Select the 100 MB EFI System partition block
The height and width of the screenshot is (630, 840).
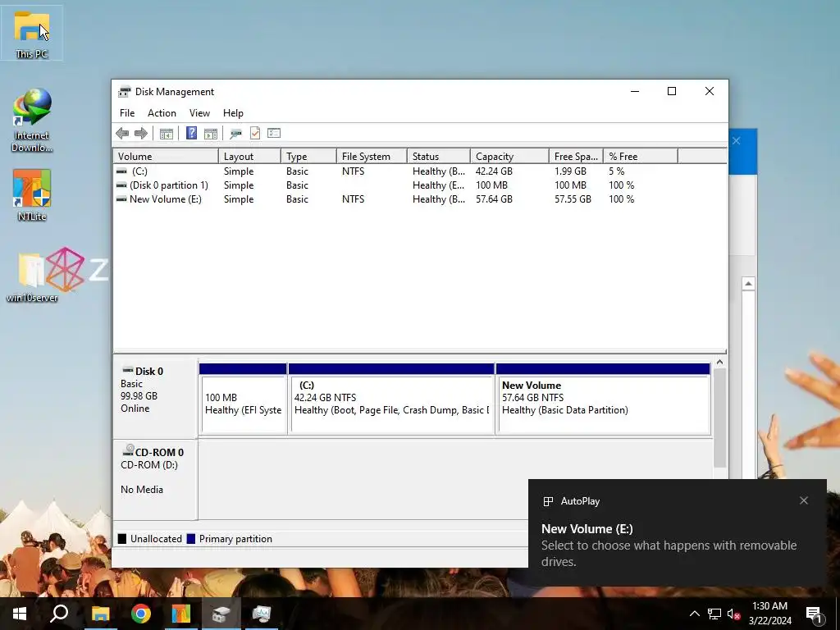click(243, 399)
